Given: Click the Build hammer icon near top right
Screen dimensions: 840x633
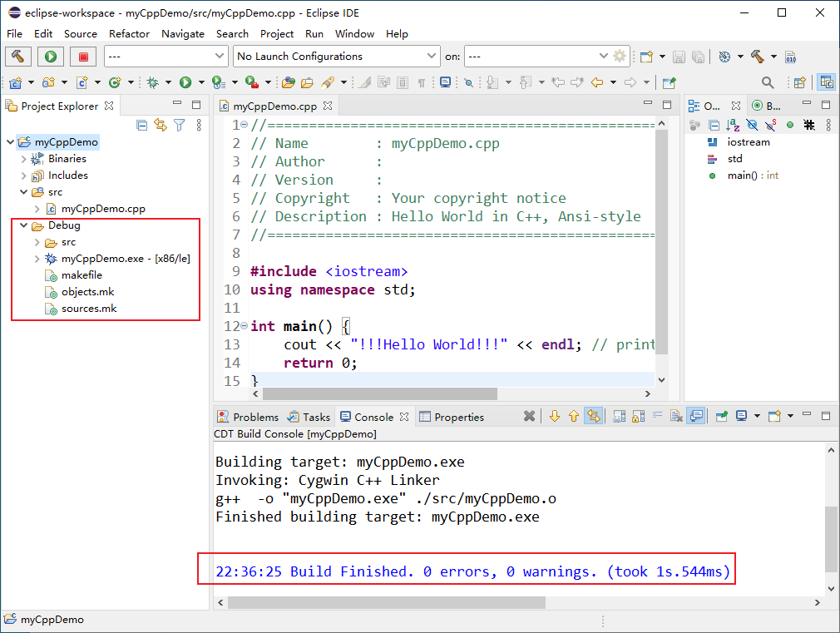Looking at the screenshot, I should tap(758, 57).
